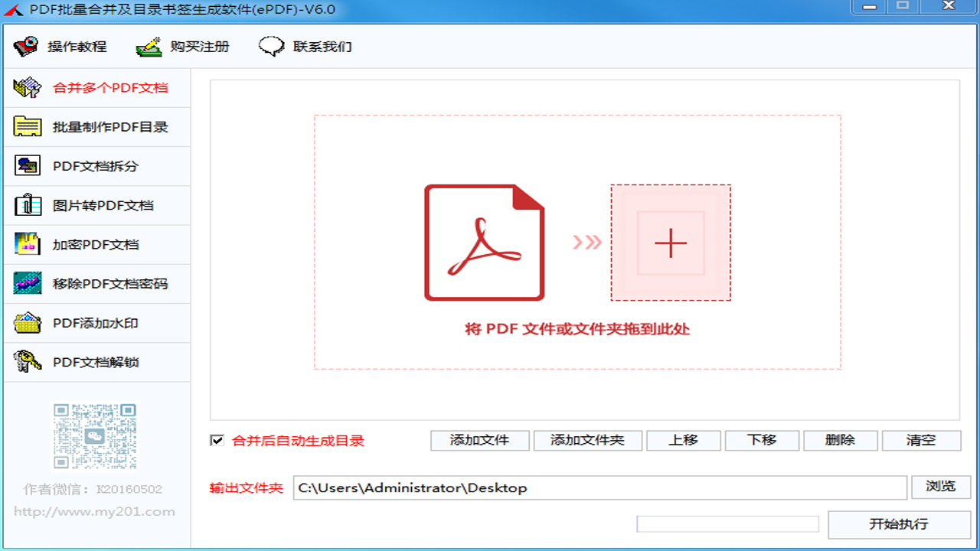980x551 pixels.
Task: Click the 上移 button
Action: [x=683, y=440]
